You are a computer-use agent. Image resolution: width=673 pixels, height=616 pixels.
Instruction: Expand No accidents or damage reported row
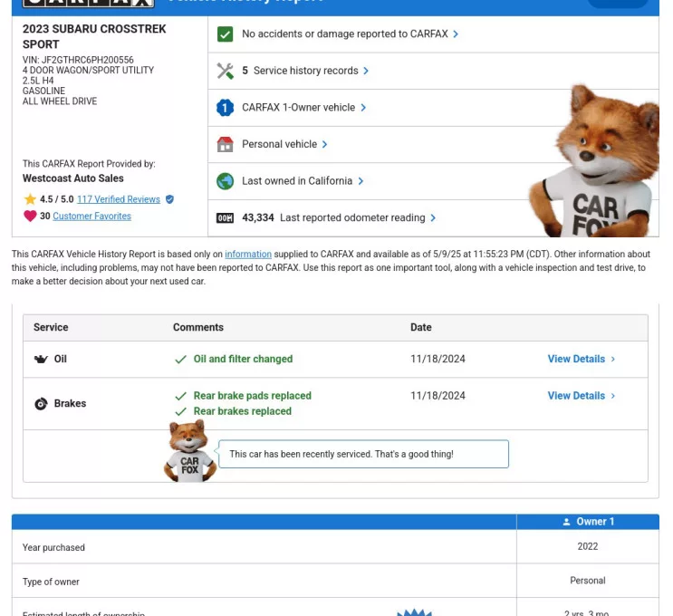(350, 34)
